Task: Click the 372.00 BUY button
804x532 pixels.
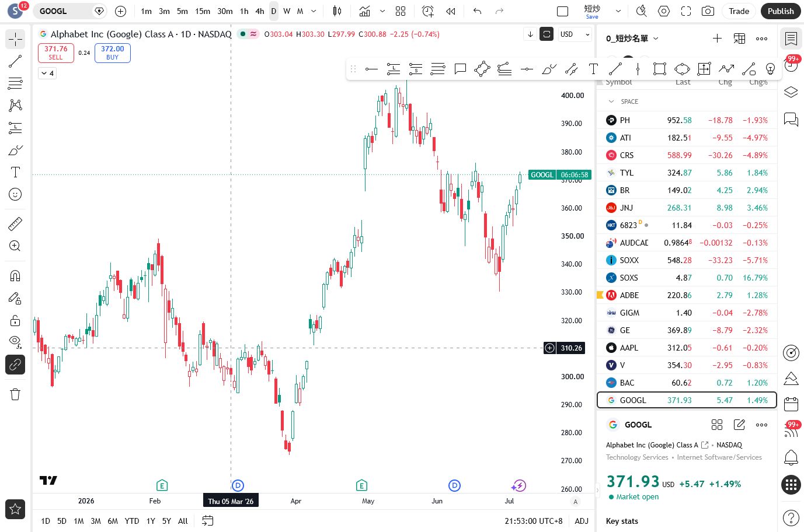Action: [x=112, y=52]
